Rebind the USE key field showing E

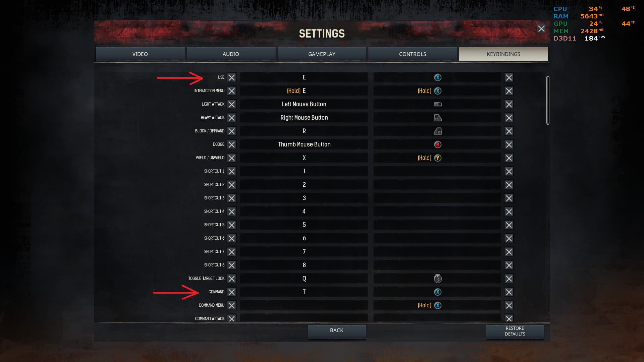(304, 77)
